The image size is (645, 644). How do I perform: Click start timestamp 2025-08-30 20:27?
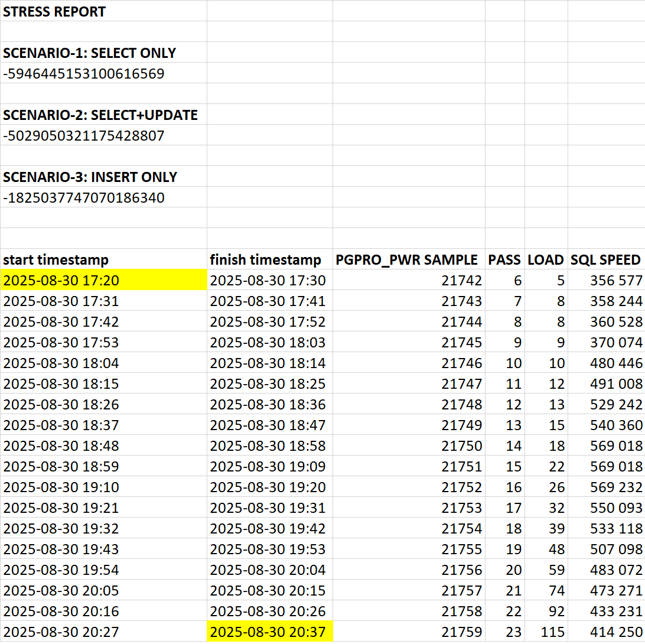pyautogui.click(x=103, y=631)
